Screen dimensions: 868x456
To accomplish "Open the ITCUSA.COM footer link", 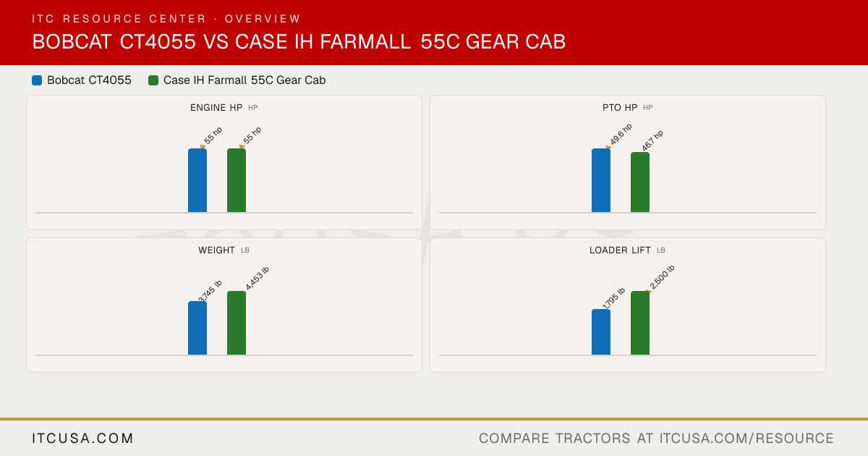I will point(83,438).
